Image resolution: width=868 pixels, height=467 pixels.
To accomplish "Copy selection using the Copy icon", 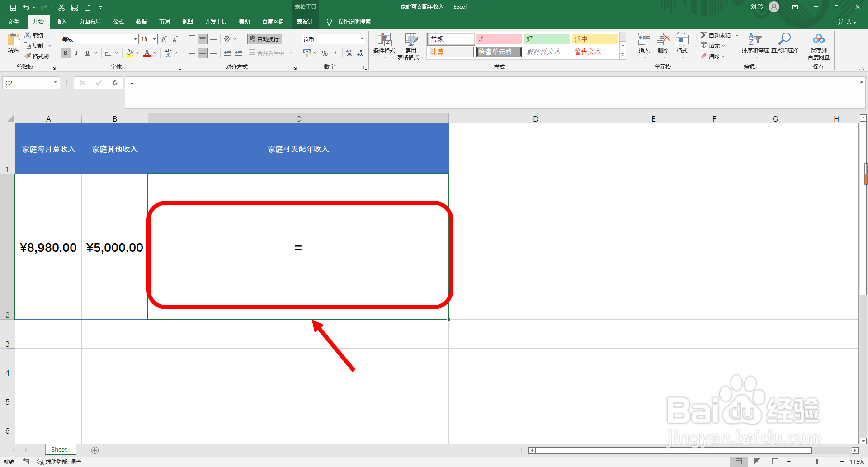I will pyautogui.click(x=28, y=46).
